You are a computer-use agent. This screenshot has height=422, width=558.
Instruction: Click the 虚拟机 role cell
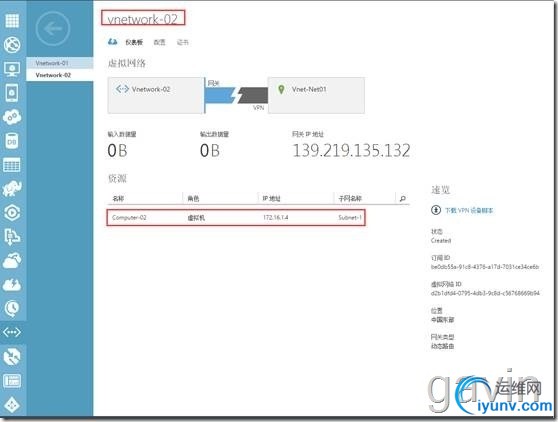point(196,217)
